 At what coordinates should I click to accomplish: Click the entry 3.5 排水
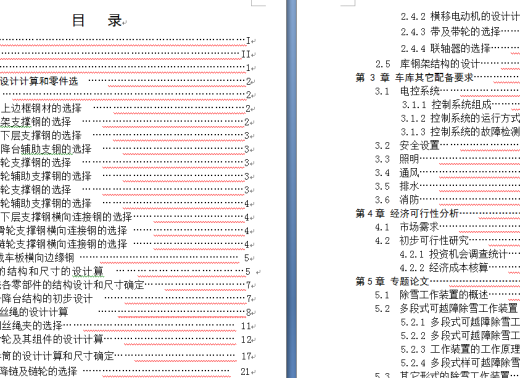[397, 186]
